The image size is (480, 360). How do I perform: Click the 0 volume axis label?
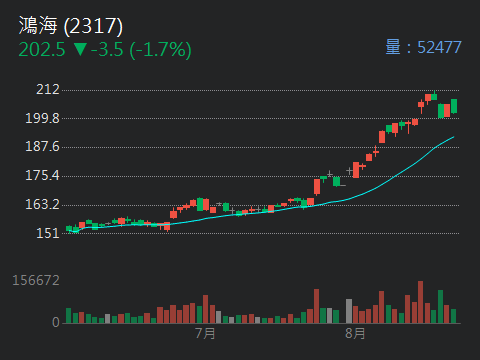56,322
